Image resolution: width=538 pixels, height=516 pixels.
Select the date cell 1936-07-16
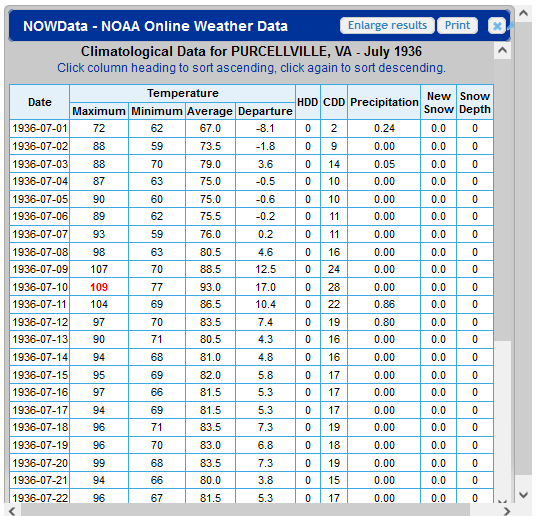(x=40, y=392)
